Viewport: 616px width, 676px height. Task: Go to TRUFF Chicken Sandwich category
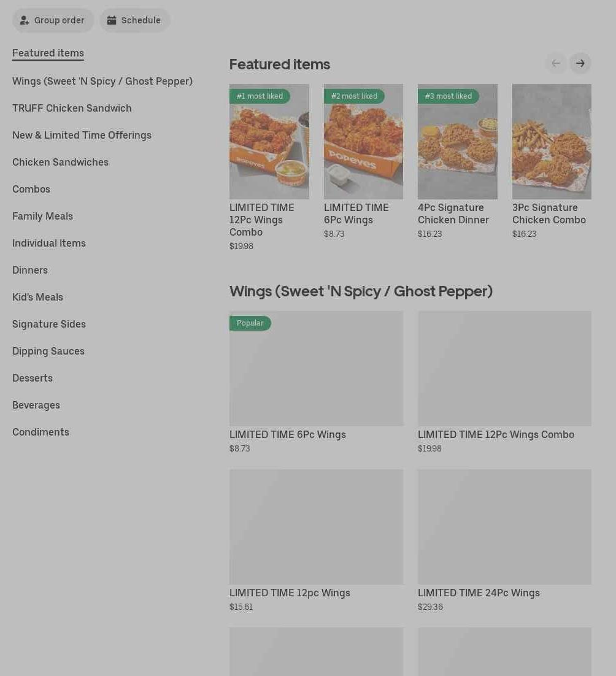tap(72, 108)
